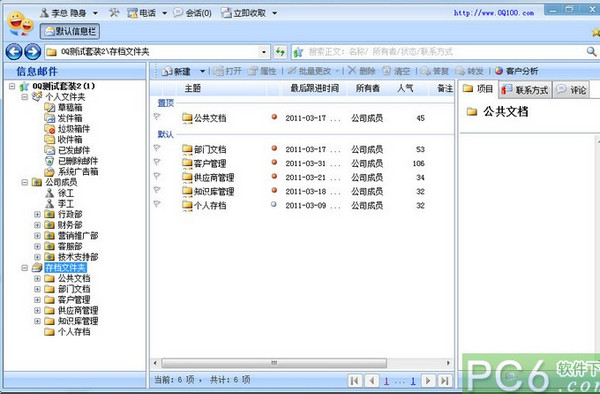Click the 默认信息栏 button
600x394 pixels.
[70, 31]
